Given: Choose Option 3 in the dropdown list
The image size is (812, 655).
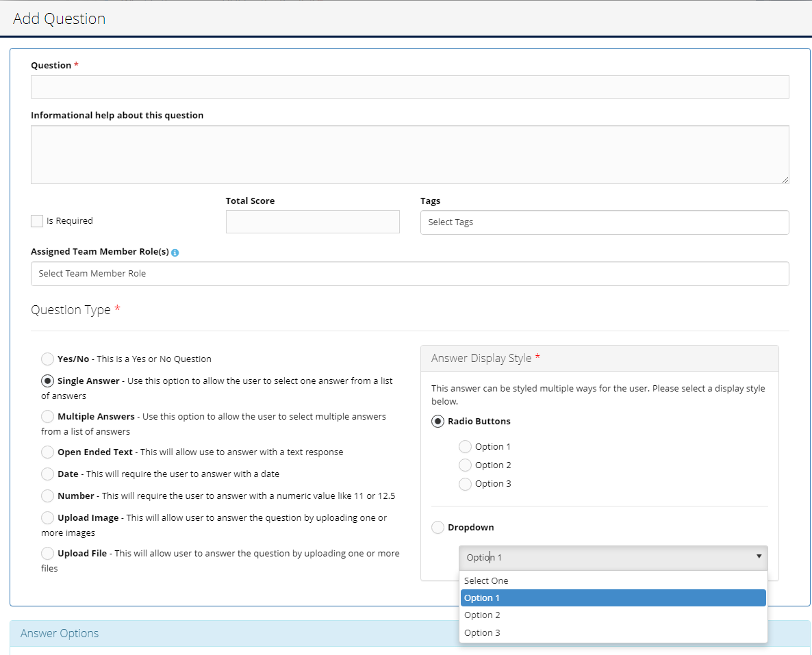Looking at the screenshot, I should (613, 632).
